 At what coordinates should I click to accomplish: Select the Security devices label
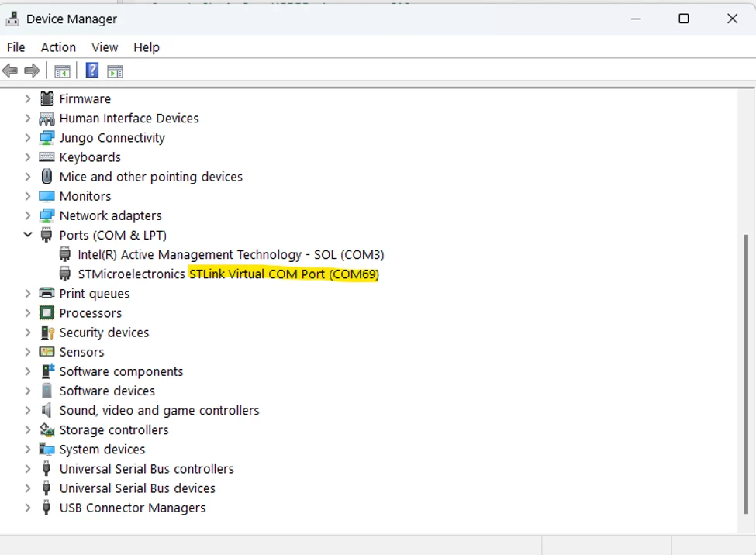104,333
